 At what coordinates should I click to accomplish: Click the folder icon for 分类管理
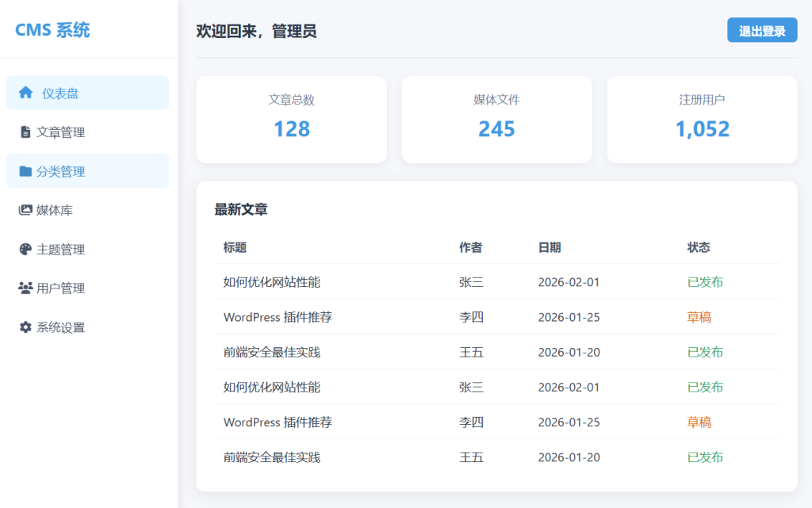tap(25, 171)
